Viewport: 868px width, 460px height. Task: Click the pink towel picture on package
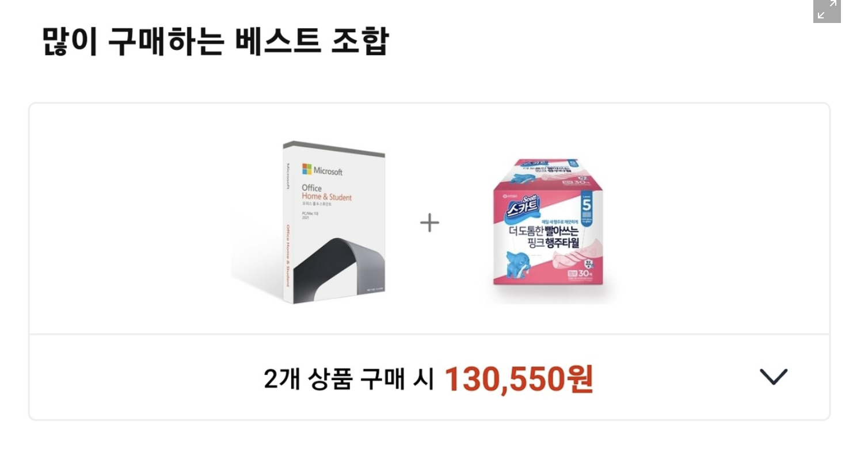pos(567,257)
